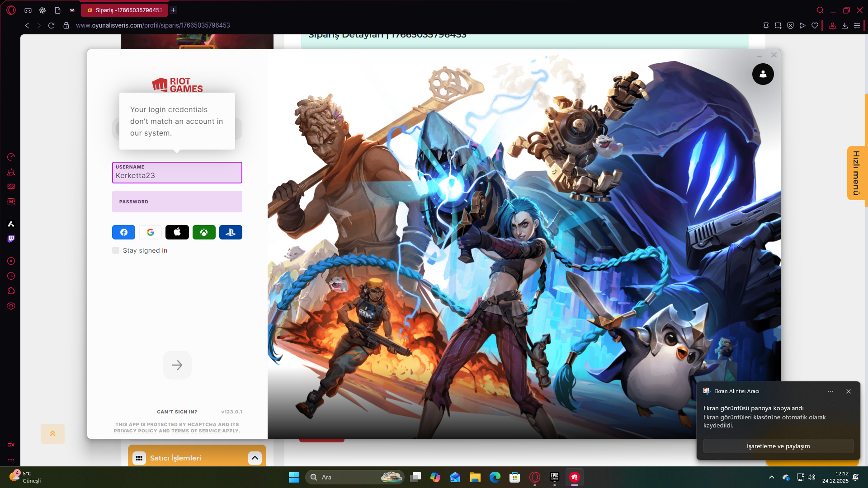Tick the Stay signed in checkbox

tap(116, 250)
